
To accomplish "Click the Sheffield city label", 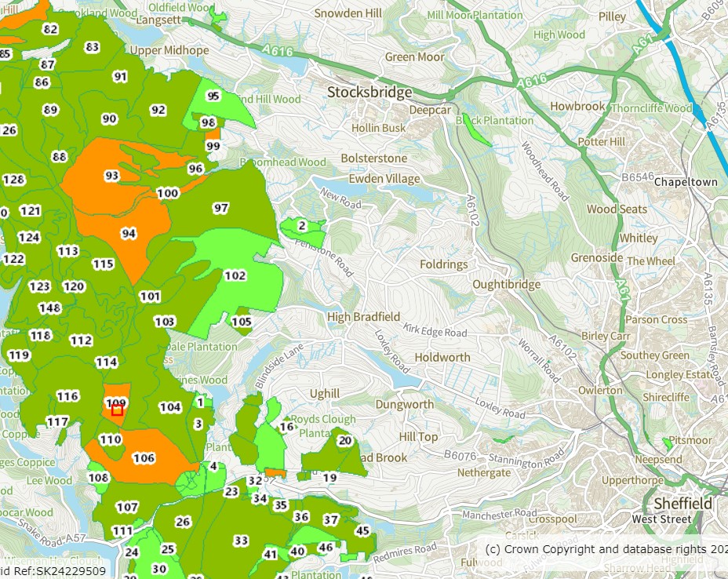I will coord(682,503).
